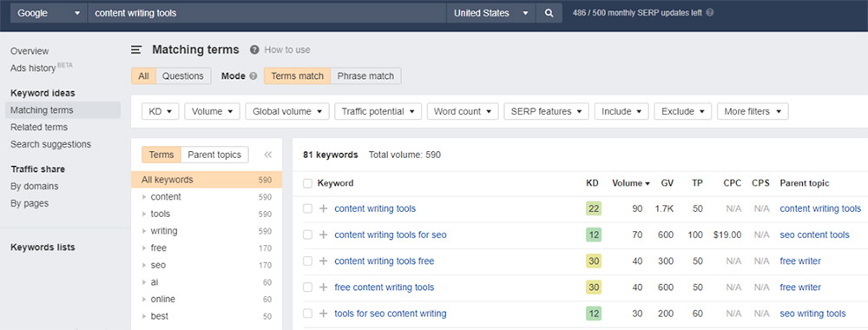Check the box for 'tools for seo content writing'

(308, 313)
